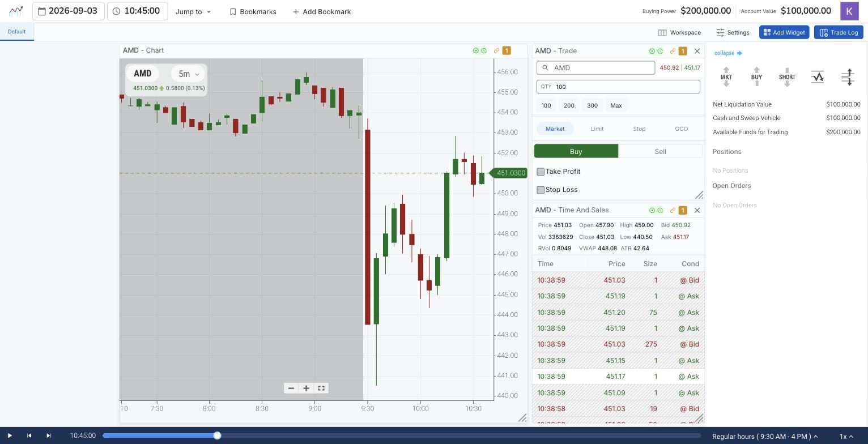Select the Stop order type tab
Viewport: 868px width, 444px height.
click(x=639, y=129)
